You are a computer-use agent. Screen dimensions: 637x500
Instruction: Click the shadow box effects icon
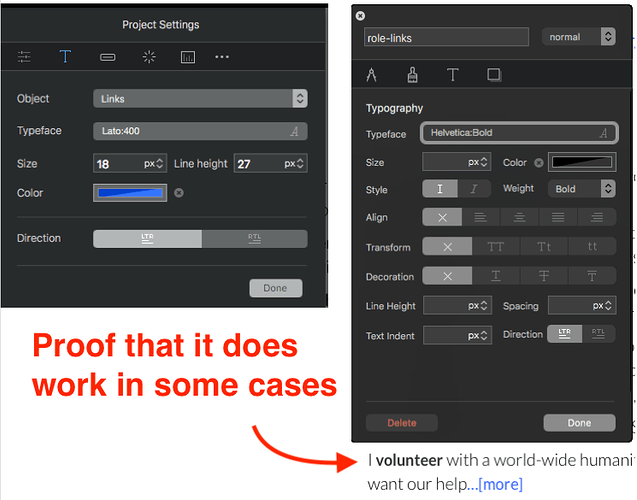(494, 75)
